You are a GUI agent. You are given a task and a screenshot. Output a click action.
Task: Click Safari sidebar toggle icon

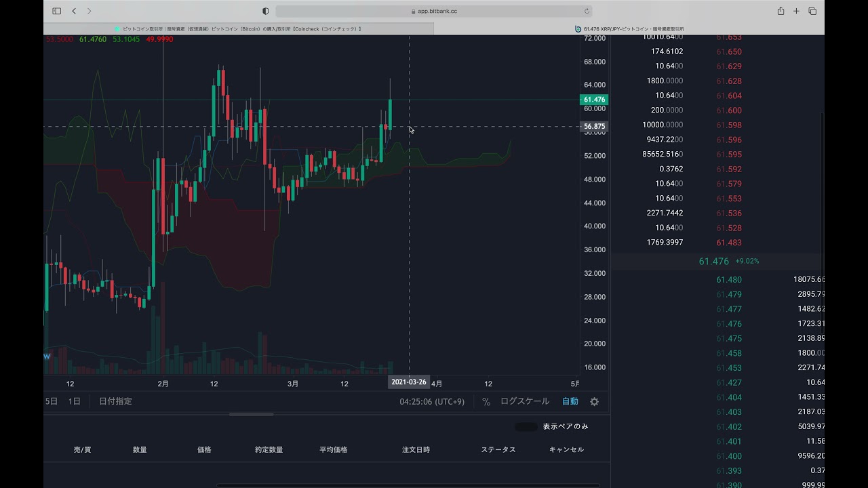pos(56,11)
